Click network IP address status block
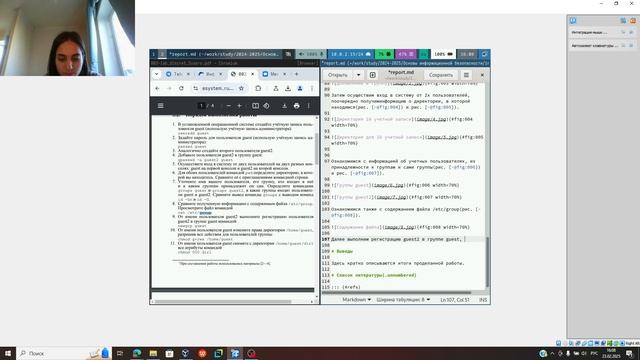Image resolution: width=640 pixels, height=360 pixels. (351, 54)
